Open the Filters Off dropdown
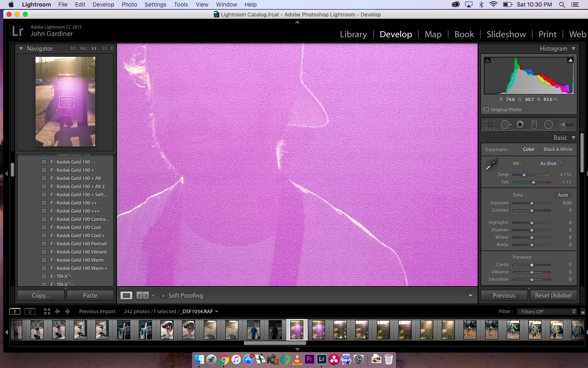 (546, 312)
